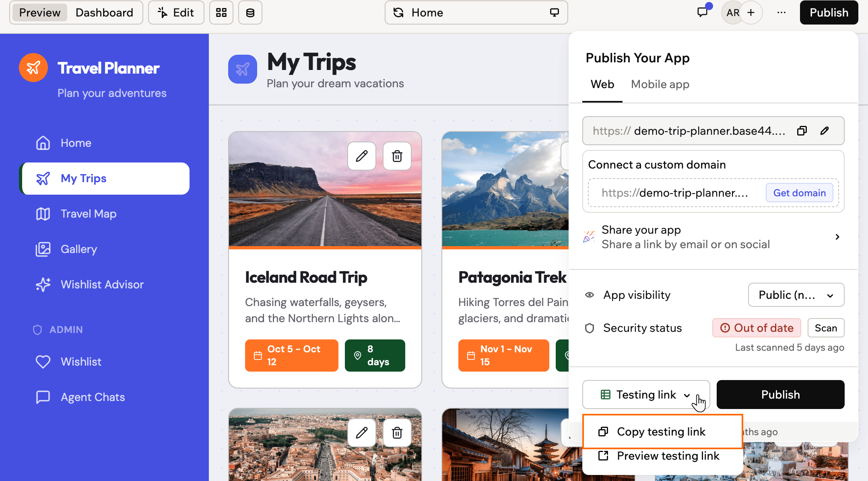Click the trash icon on the Rome trip card
The width and height of the screenshot is (868, 481).
(x=397, y=433)
